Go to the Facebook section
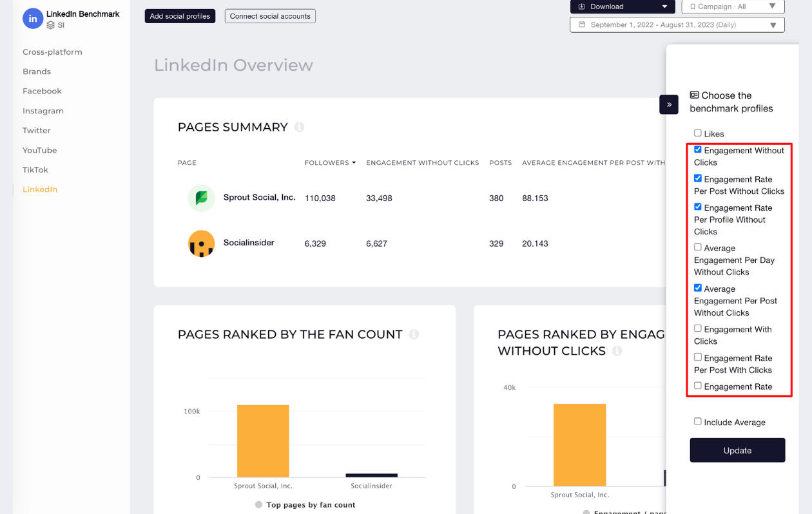Screen dimensions: 812x514 click(42, 91)
